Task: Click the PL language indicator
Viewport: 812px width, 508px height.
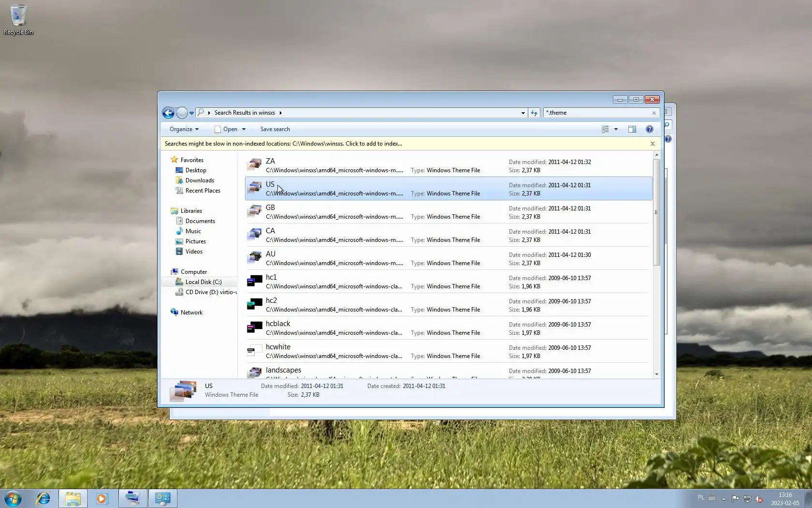Action: [701, 497]
